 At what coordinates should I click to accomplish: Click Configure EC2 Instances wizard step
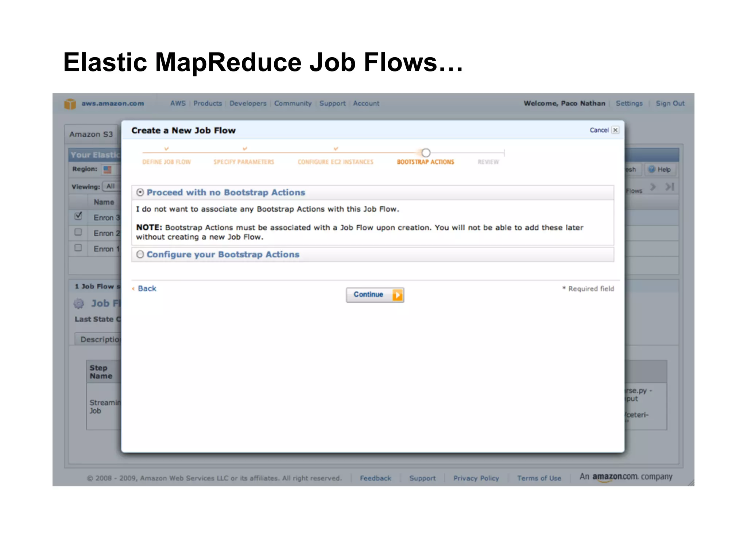336,162
